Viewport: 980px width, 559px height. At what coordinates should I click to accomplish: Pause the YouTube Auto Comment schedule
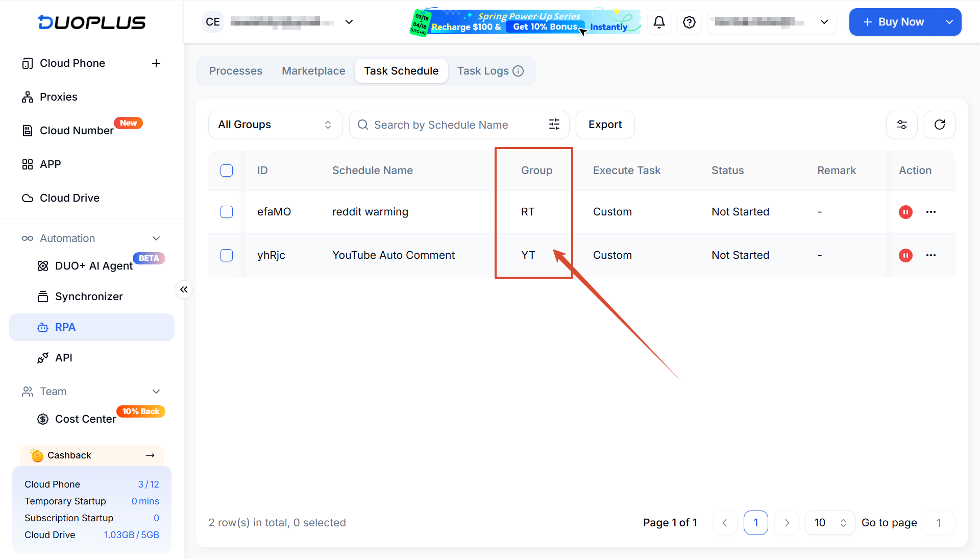pos(905,255)
